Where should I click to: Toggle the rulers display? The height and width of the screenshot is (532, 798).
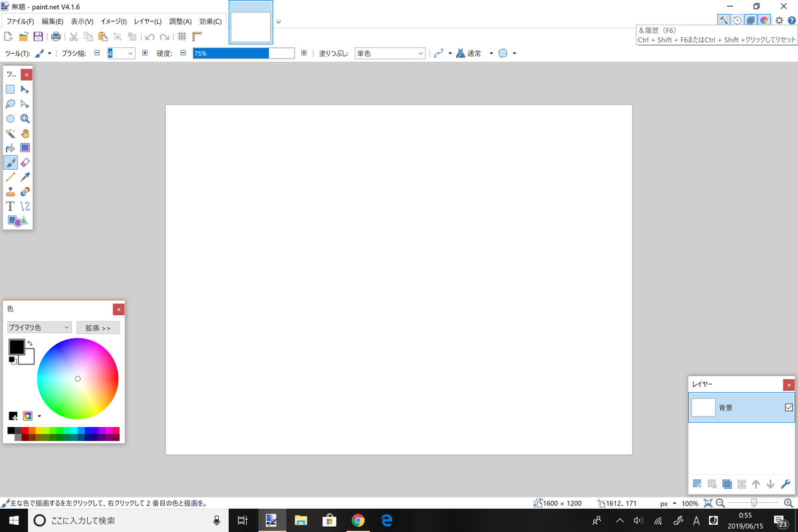[197, 37]
